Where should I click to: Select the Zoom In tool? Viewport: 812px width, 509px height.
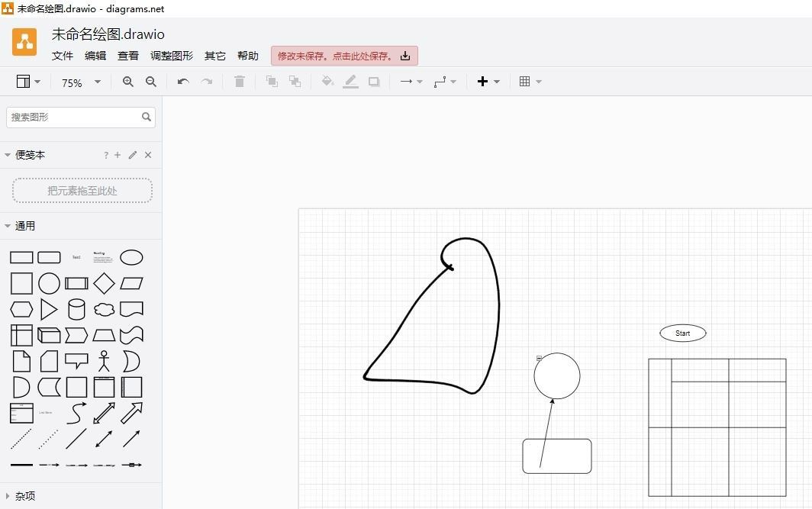pyautogui.click(x=127, y=82)
